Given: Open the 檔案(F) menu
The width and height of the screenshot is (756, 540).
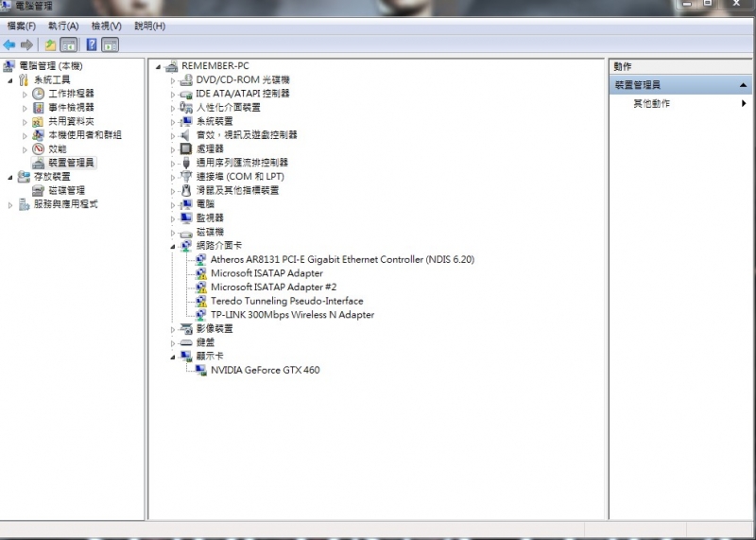Looking at the screenshot, I should [21, 26].
